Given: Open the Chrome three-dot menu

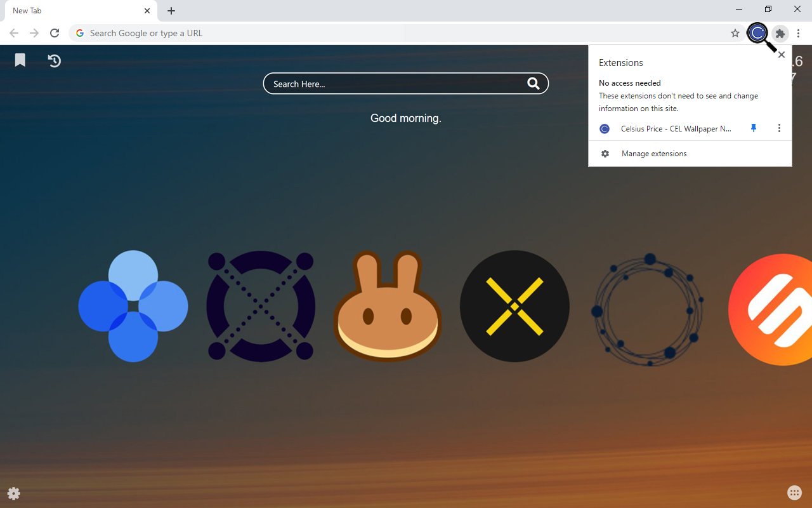Looking at the screenshot, I should tap(799, 33).
